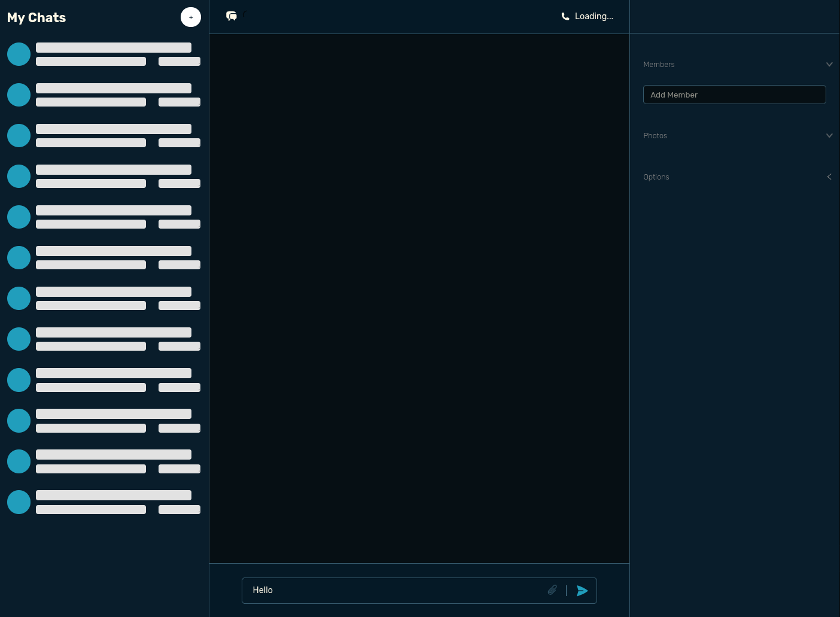
Task: Click the send message arrow icon
Action: click(582, 591)
